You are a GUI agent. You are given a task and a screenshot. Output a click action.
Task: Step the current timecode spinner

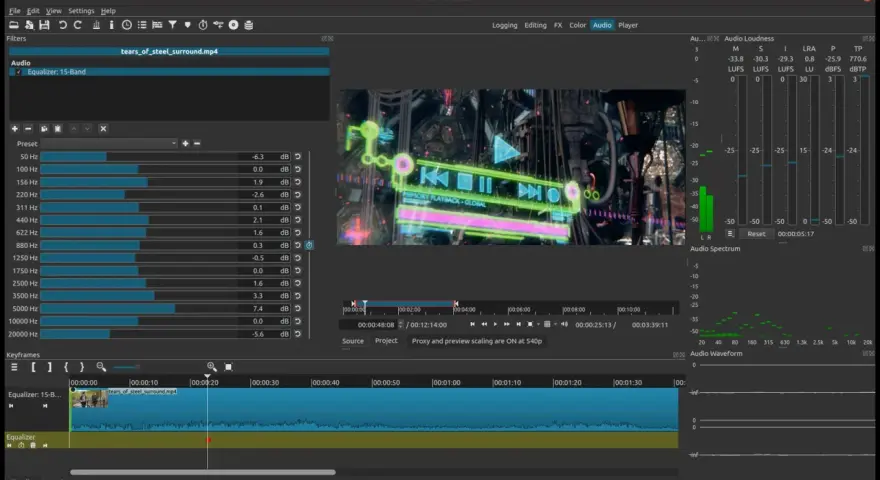click(x=401, y=324)
